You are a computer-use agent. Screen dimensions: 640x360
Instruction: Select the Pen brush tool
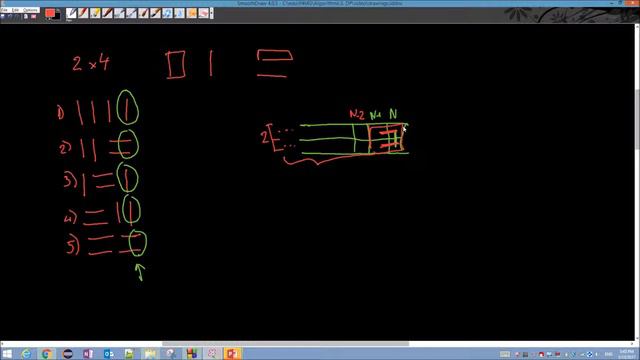[71, 13]
